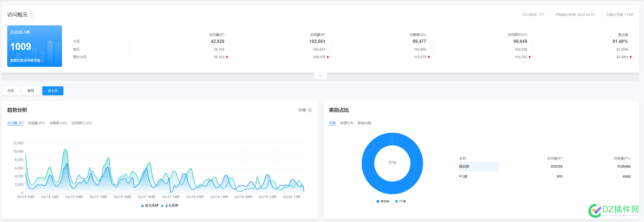Click the 移动端 浏览量 value 1536484

coord(624,167)
